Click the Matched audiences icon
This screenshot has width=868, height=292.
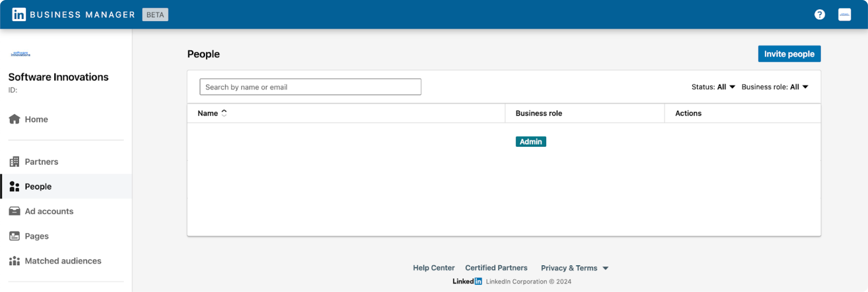pyautogui.click(x=14, y=261)
